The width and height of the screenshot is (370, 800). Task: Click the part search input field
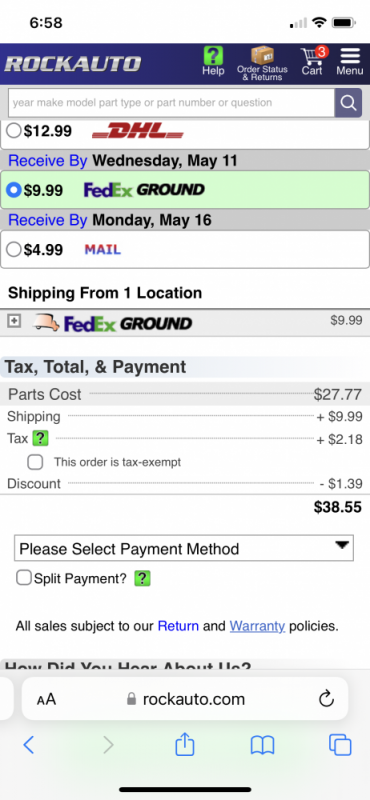click(x=171, y=103)
